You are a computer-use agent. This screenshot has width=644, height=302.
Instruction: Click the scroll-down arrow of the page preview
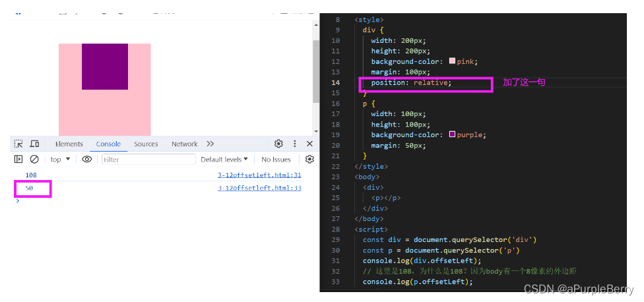point(315,131)
